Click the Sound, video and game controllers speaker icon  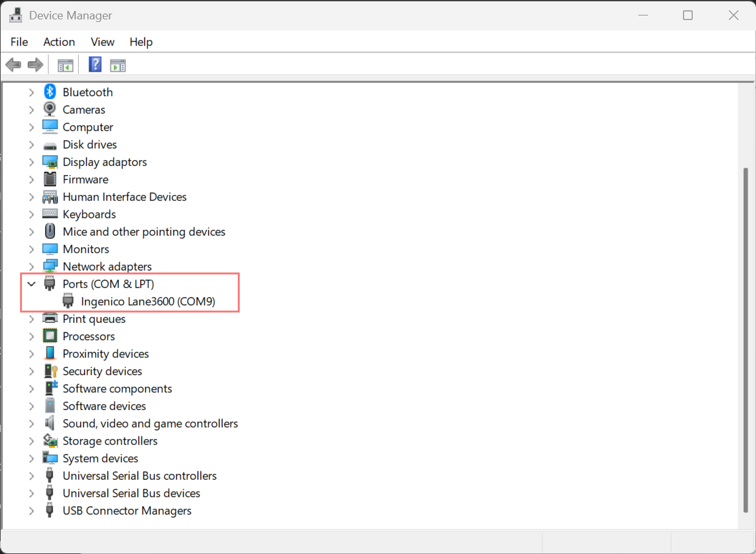click(50, 424)
